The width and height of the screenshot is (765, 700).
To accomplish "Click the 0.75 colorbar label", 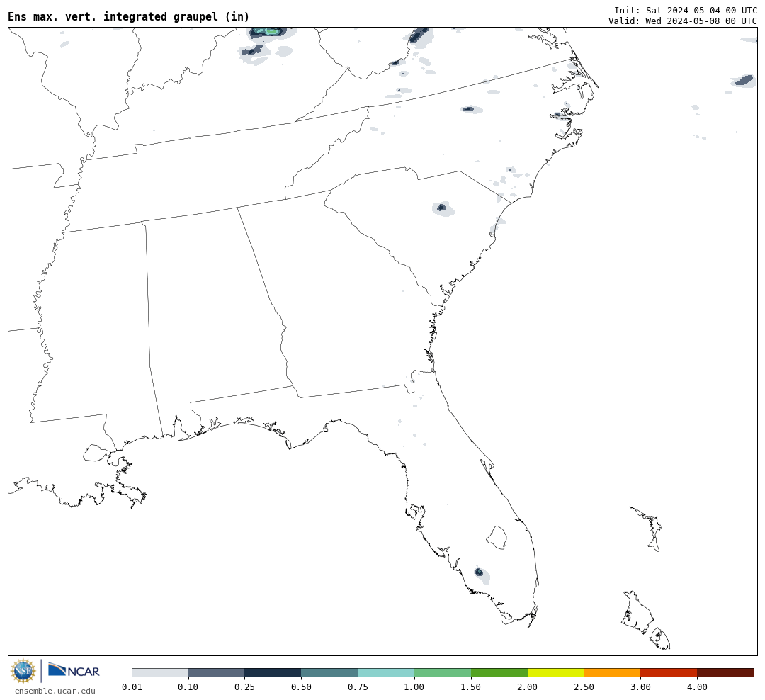I will click(358, 687).
